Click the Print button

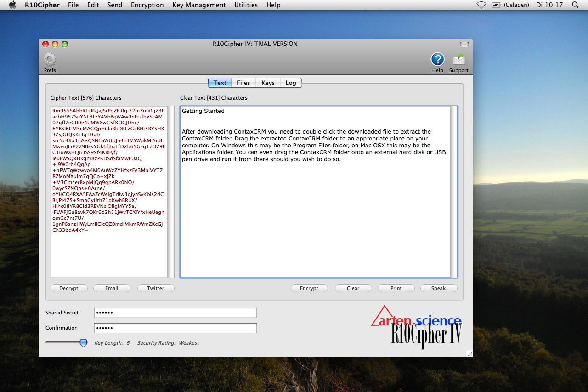(396, 288)
